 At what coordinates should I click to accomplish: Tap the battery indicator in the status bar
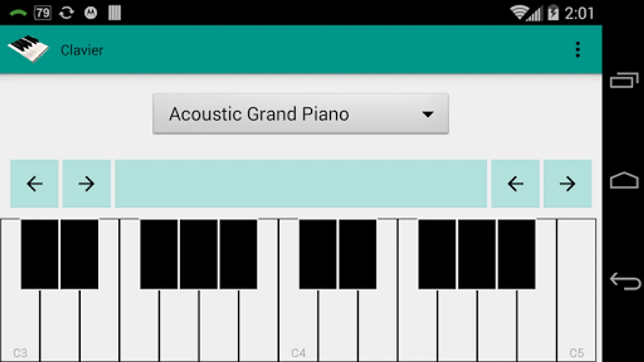coord(553,13)
